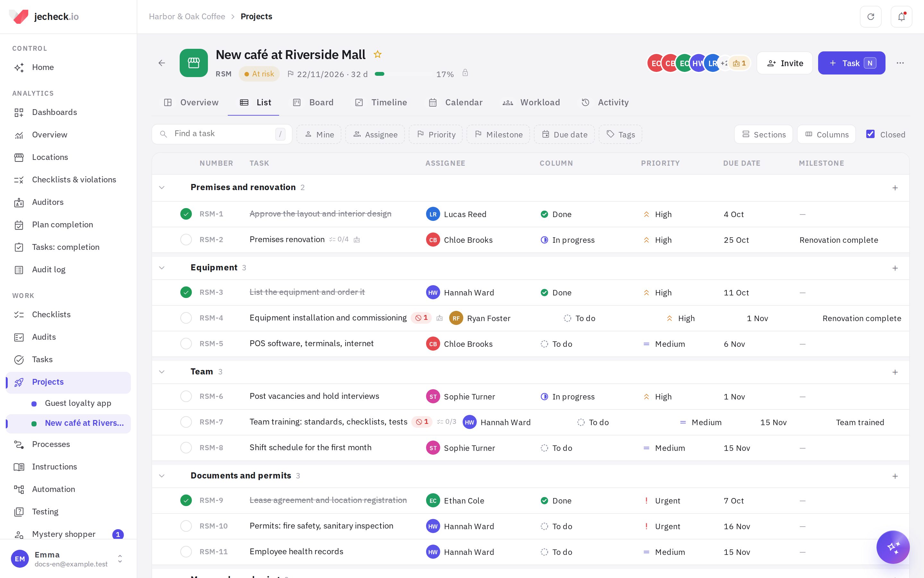Add task to Documents and permits section

point(895,476)
